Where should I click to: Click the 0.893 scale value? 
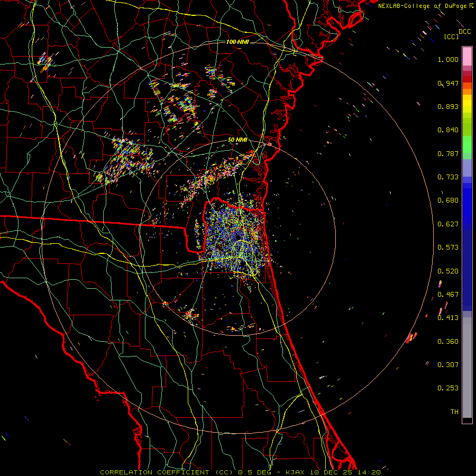(448, 106)
